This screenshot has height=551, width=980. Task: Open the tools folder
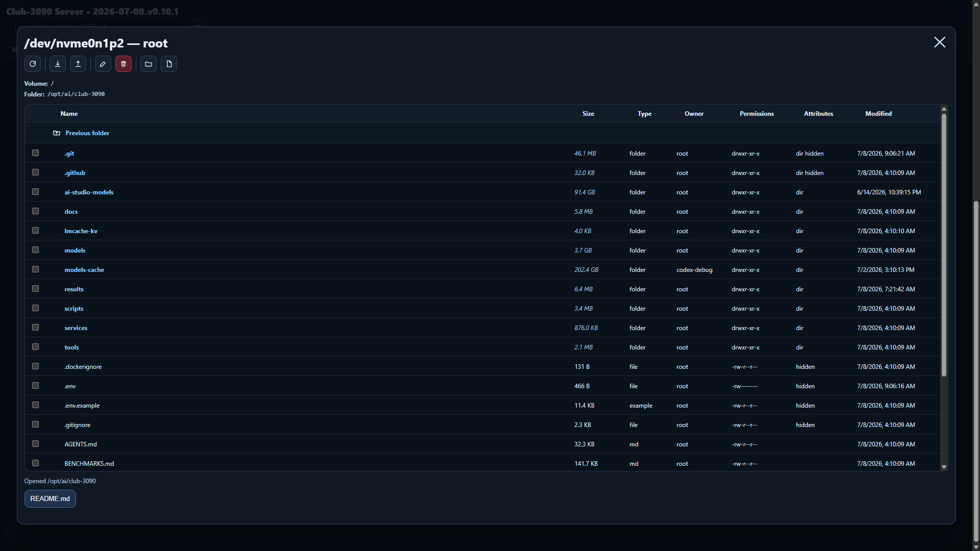pyautogui.click(x=71, y=347)
